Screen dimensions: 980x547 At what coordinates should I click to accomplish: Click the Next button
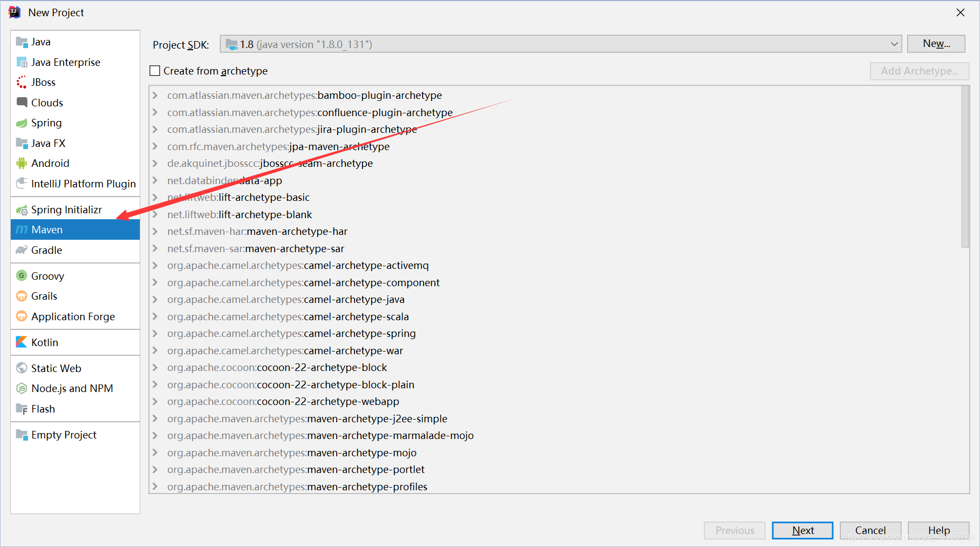pyautogui.click(x=802, y=530)
